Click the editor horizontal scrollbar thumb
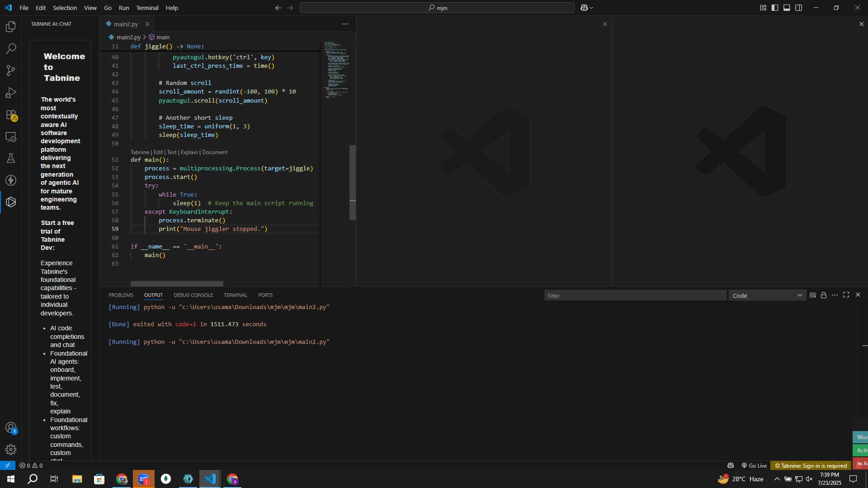The height and width of the screenshot is (488, 868). point(177,284)
